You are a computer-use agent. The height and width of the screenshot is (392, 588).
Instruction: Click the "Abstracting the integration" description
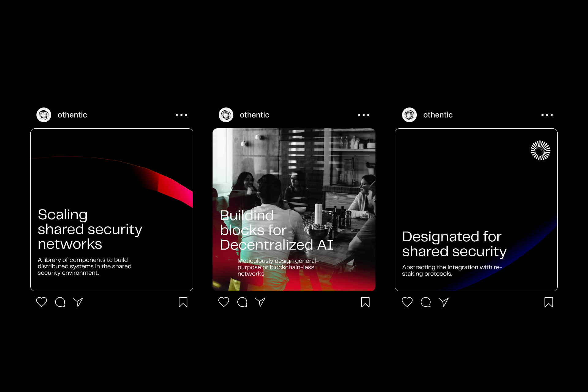452,270
